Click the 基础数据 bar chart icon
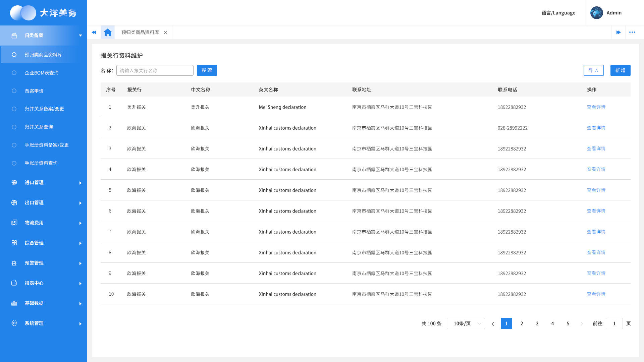Viewport: 644px width, 362px height. pyautogui.click(x=14, y=303)
